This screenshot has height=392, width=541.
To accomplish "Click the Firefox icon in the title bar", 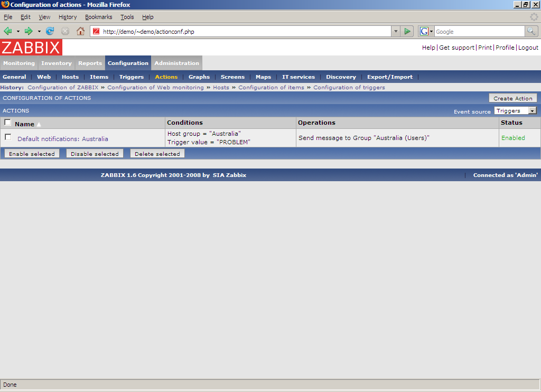I will point(5,4).
